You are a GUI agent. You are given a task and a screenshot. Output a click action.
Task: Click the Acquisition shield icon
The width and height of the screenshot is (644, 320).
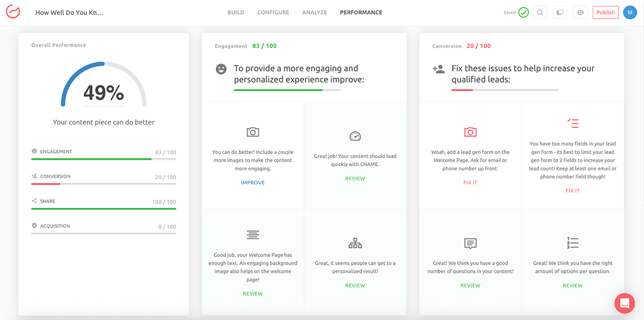point(35,226)
